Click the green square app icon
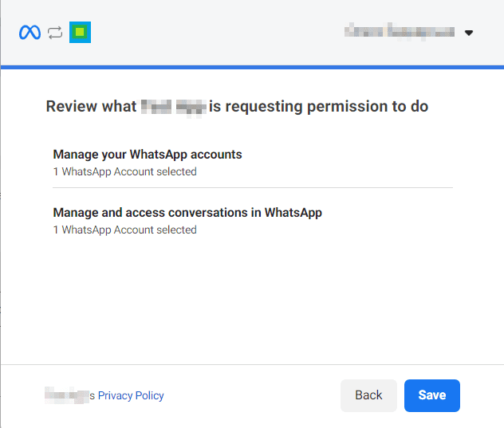Image resolution: width=504 pixels, height=428 pixels. click(x=80, y=32)
